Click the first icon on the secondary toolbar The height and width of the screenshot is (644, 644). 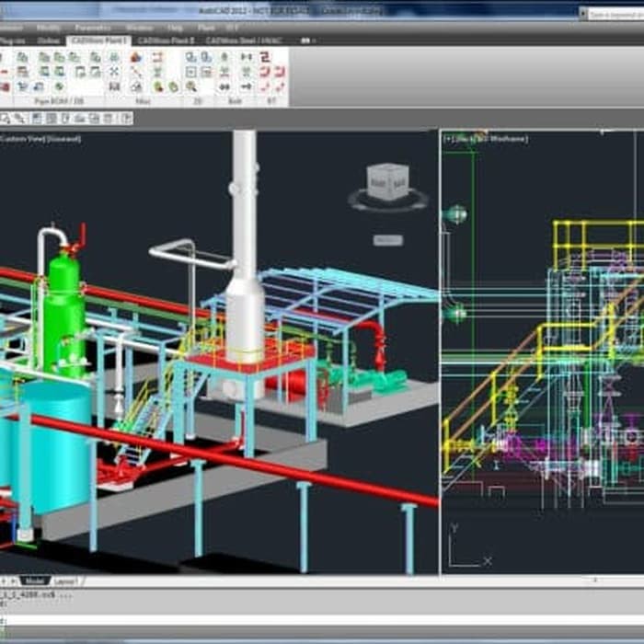5,118
